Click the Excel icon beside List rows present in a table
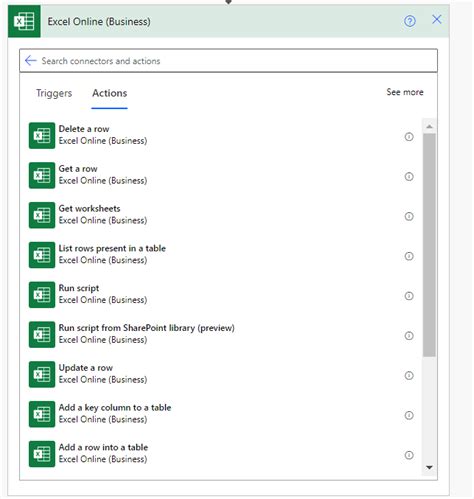This screenshot has height=499, width=474. (42, 255)
